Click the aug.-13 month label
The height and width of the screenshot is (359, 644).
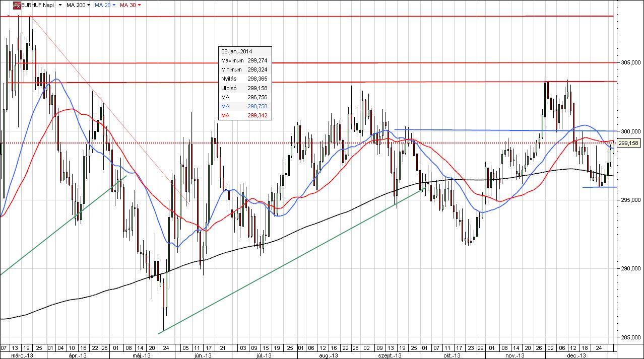tap(328, 355)
